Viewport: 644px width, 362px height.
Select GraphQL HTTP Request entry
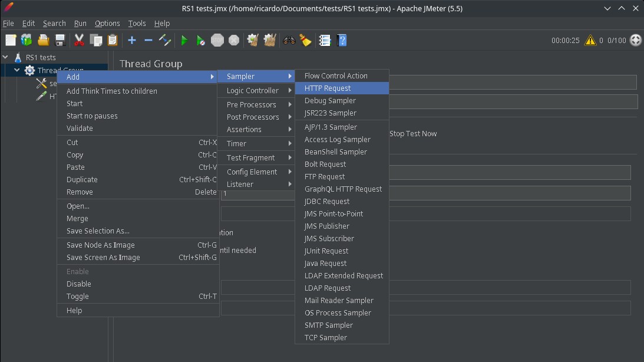(x=342, y=189)
